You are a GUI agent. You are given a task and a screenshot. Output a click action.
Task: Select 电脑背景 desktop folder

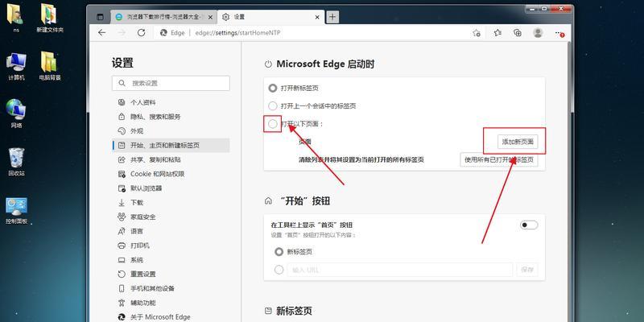[50, 66]
